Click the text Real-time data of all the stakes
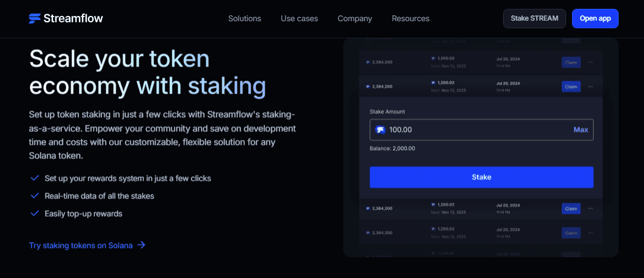This screenshot has height=278, width=644. (x=100, y=196)
